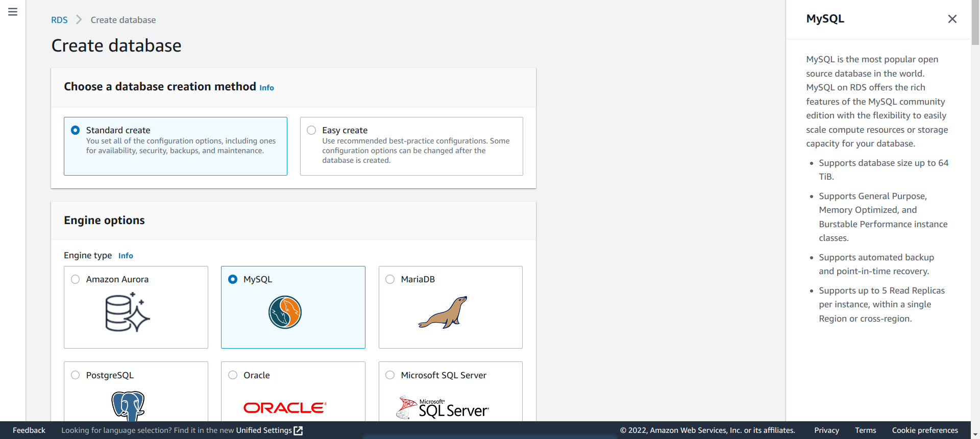Choose the Amazon Aurora engine radio button
980x439 pixels.
tap(76, 279)
